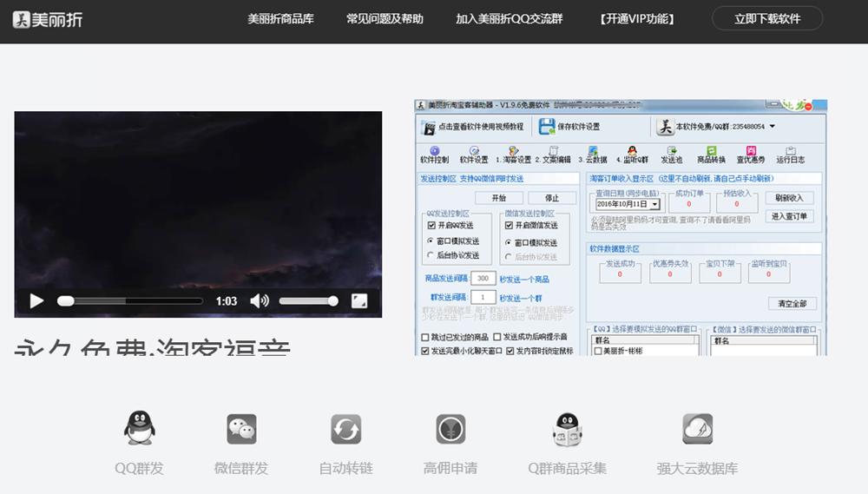Click the 高佣申请 yen coin feature icon
The height and width of the screenshot is (494, 868).
[450, 429]
